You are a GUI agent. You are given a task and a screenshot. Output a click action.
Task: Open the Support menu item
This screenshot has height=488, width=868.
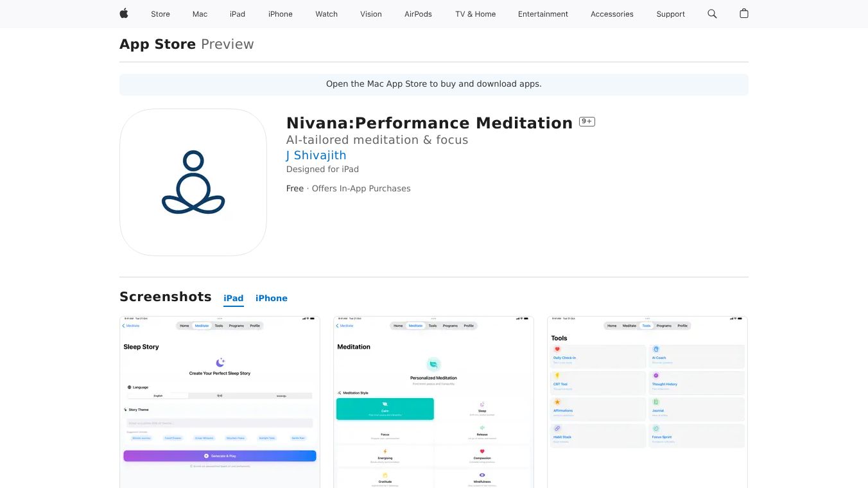click(x=671, y=14)
